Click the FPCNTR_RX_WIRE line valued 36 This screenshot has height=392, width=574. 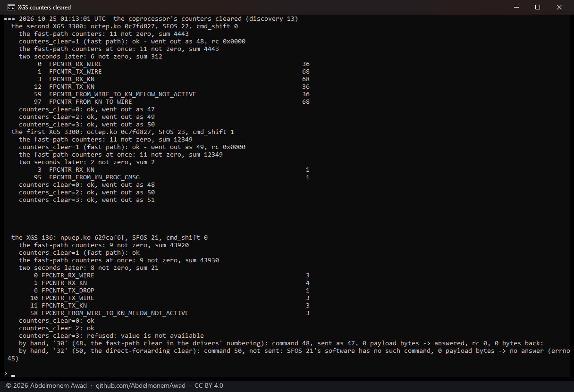174,64
